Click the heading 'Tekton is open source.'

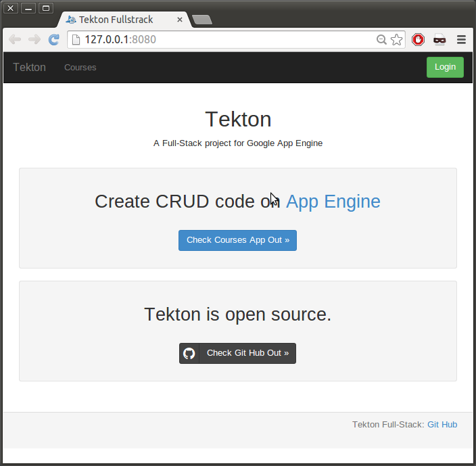coord(238,314)
